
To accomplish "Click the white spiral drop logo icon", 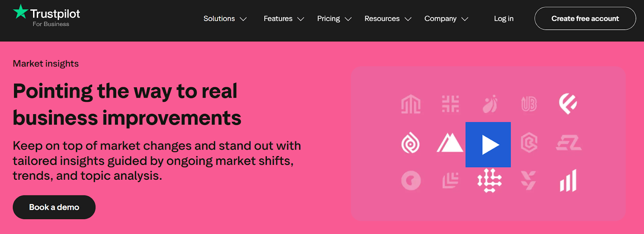I will click(411, 143).
